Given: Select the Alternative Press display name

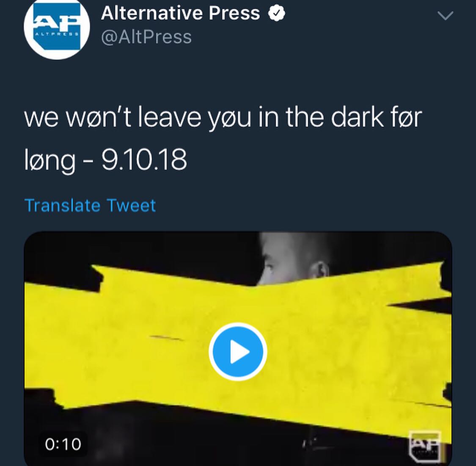Looking at the screenshot, I should pyautogui.click(x=181, y=14).
